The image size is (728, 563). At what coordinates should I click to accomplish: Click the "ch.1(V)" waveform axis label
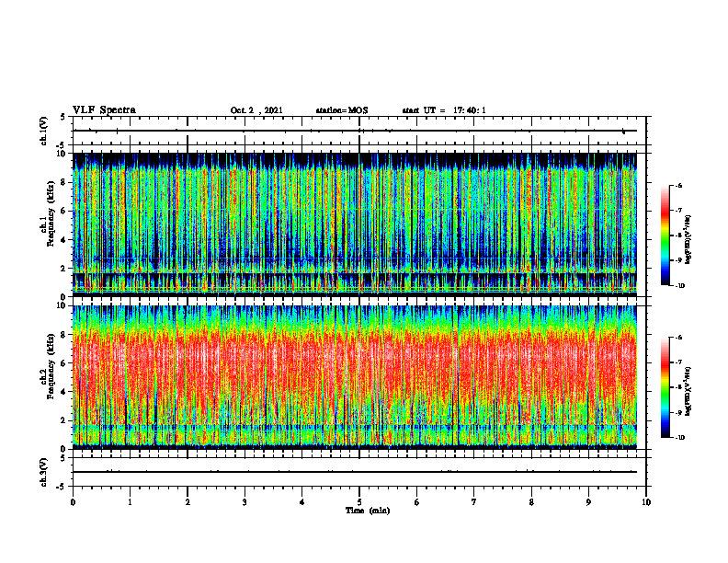point(43,131)
